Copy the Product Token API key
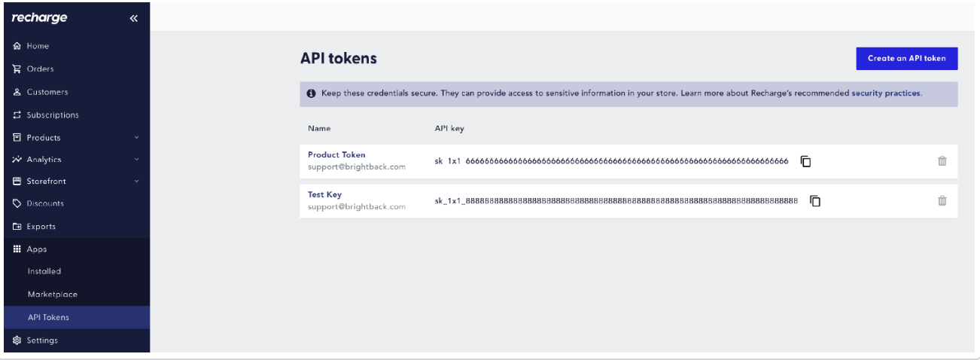980x360 pixels. tap(805, 161)
